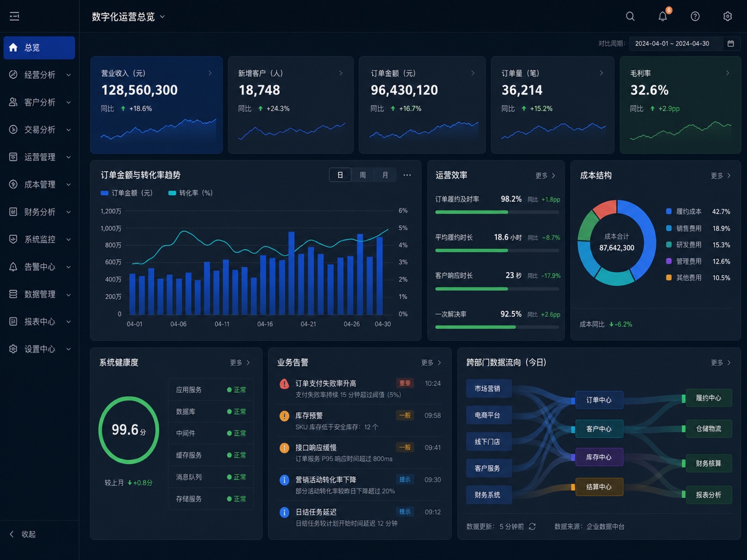
Task: Switch trend chart to 周 view
Action: [363, 175]
